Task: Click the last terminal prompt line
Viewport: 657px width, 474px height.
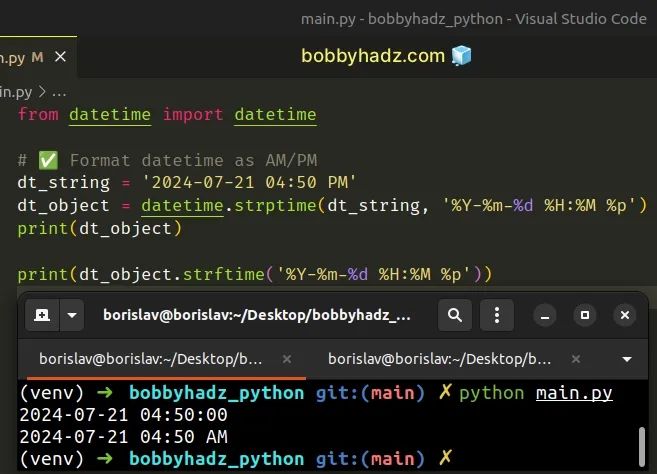Action: tap(235, 458)
